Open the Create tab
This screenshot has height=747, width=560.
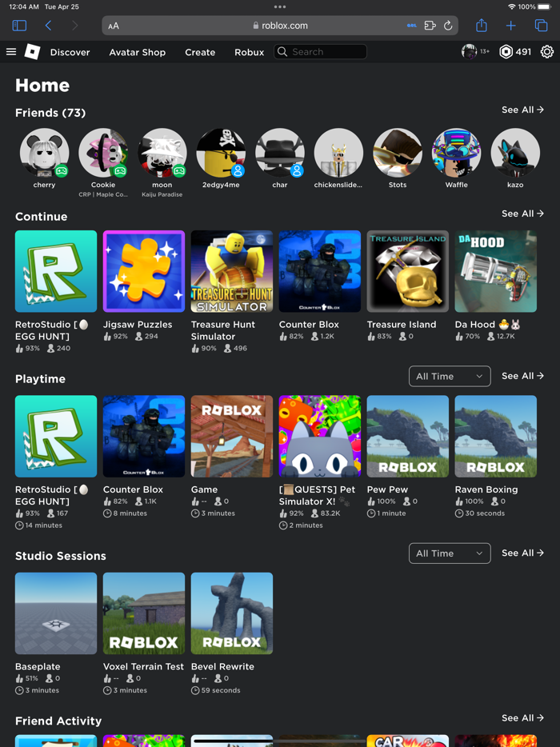pos(200,52)
